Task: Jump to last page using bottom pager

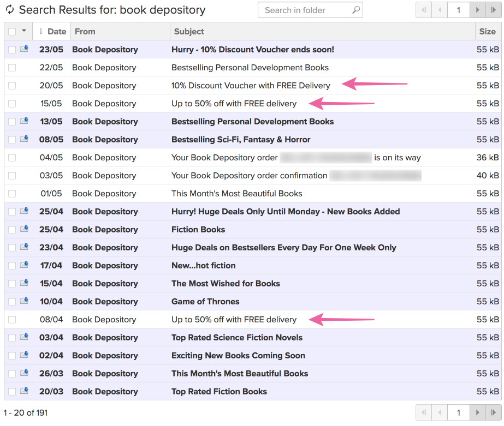Action: [494, 412]
